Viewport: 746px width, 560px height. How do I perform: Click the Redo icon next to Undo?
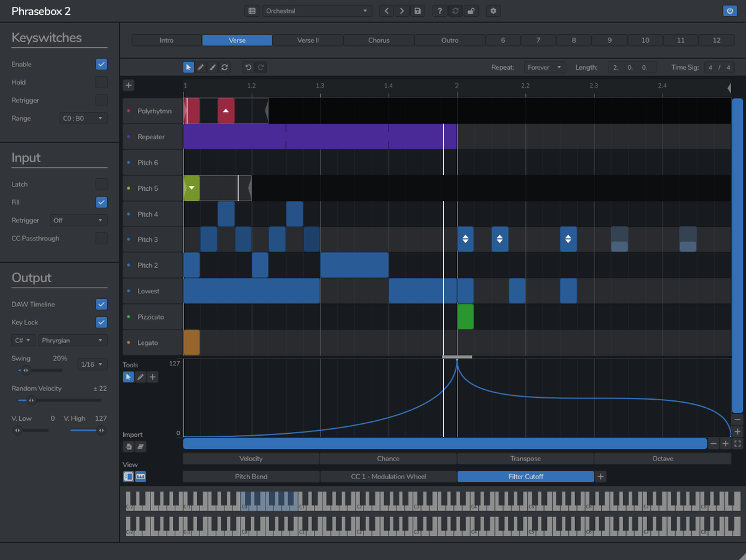(261, 67)
